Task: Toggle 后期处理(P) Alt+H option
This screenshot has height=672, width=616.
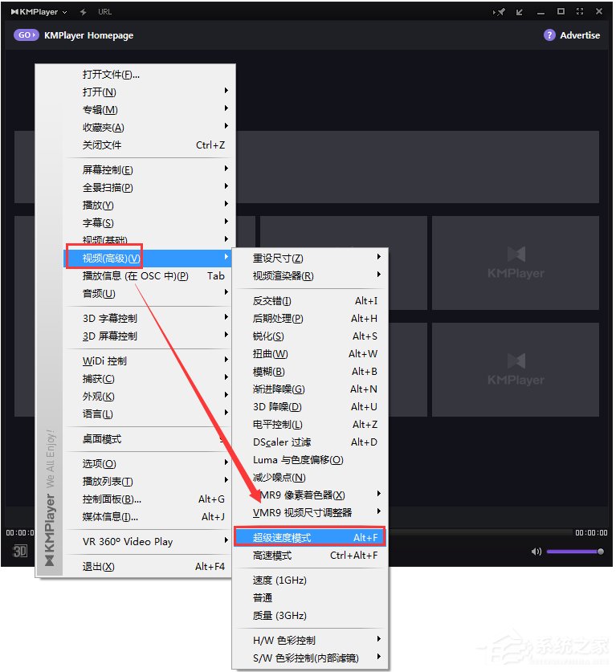Action: (310, 319)
